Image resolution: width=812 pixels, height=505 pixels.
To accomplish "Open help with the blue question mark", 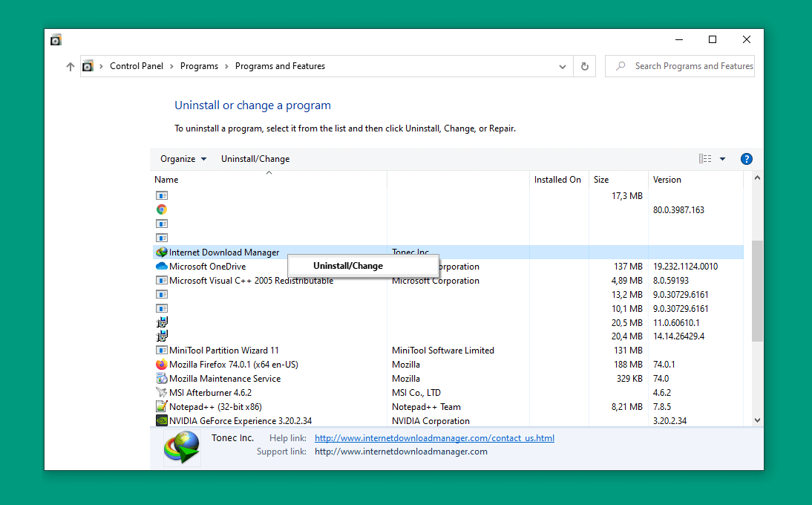I will 746,159.
